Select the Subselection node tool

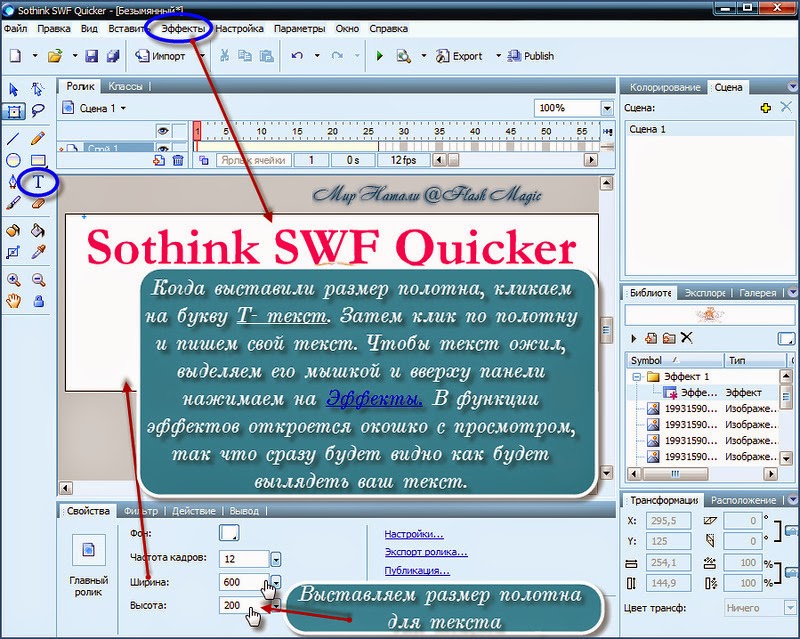(37, 89)
